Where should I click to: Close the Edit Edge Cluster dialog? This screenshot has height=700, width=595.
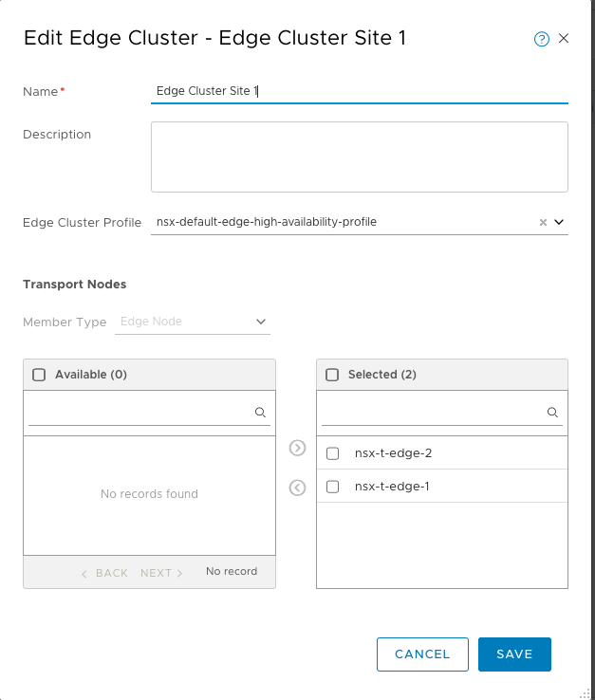(x=564, y=39)
